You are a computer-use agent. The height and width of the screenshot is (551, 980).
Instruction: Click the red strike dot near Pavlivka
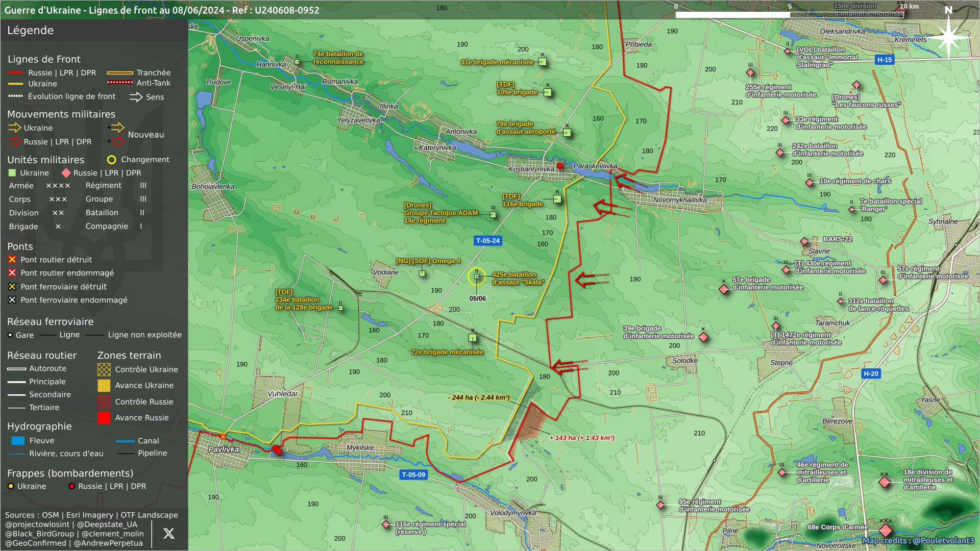(x=277, y=450)
